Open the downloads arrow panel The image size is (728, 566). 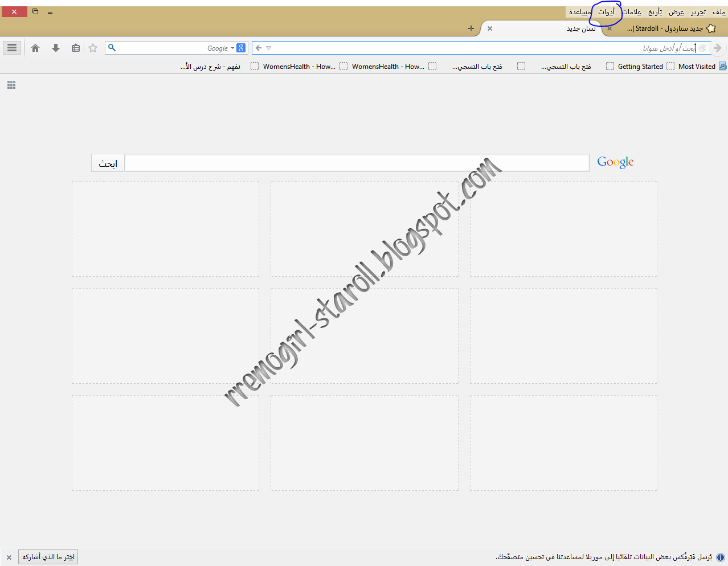click(x=56, y=48)
